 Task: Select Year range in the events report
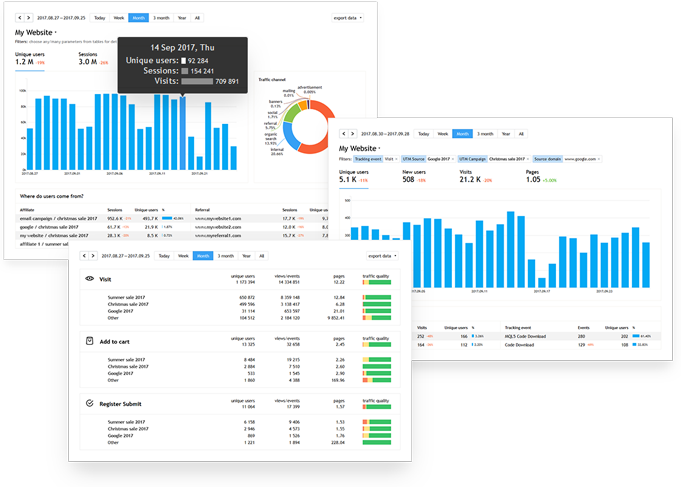pyautogui.click(x=246, y=256)
